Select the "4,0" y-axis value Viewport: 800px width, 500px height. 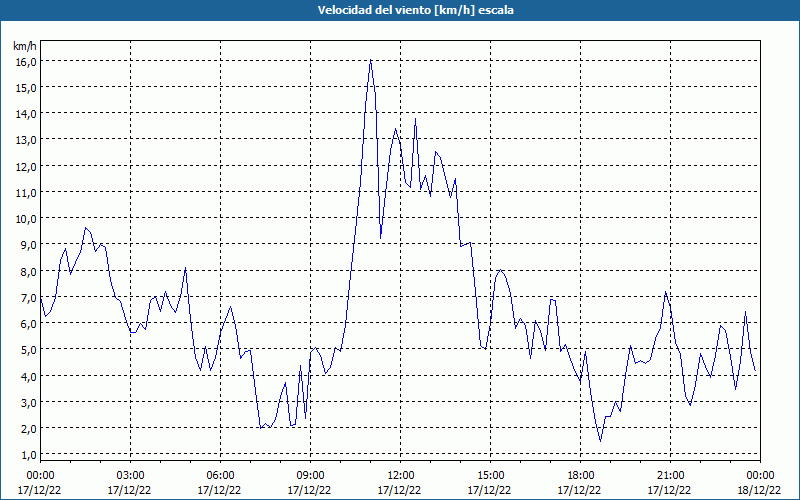click(28, 376)
